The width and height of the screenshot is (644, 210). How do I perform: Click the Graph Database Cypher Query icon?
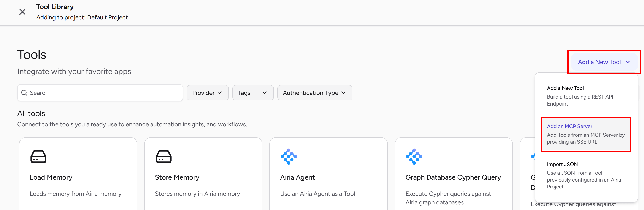(x=414, y=157)
